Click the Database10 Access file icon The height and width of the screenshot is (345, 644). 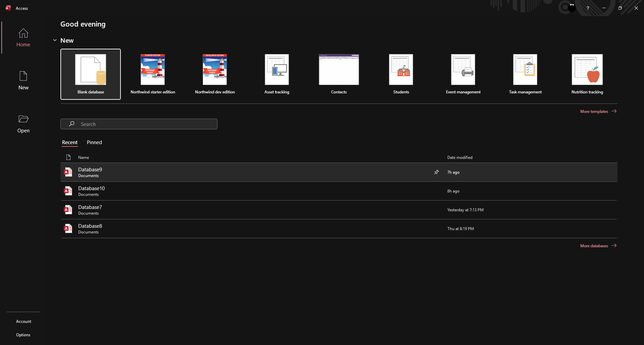click(x=68, y=191)
